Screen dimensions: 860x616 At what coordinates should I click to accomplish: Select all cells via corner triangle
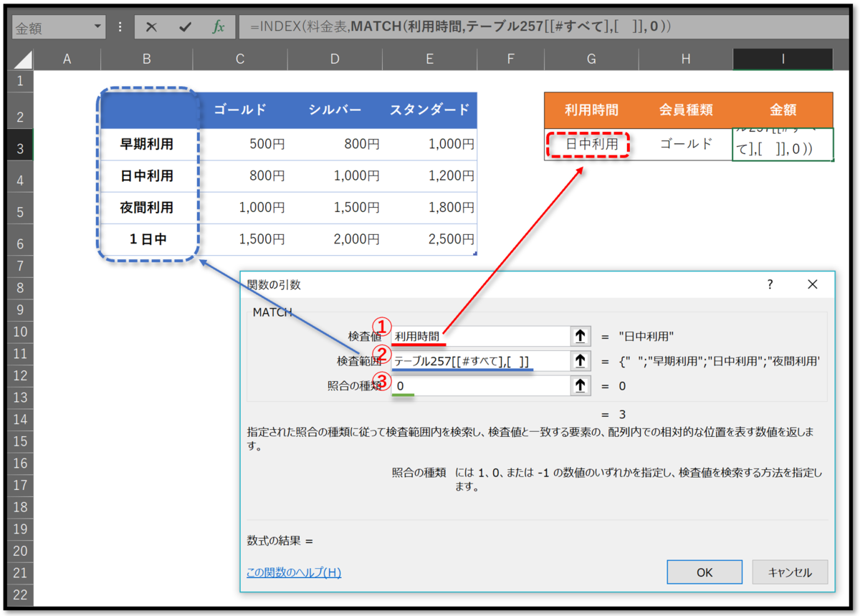pos(22,59)
